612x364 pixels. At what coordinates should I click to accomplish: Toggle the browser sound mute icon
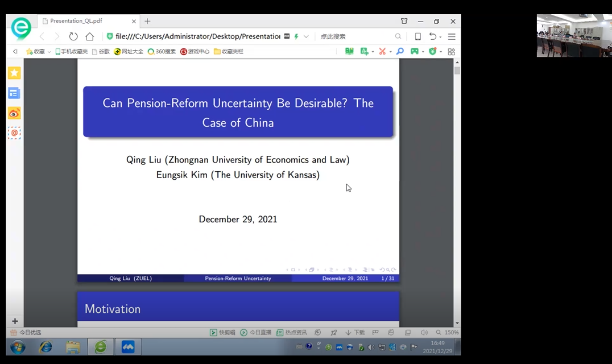pos(424,332)
